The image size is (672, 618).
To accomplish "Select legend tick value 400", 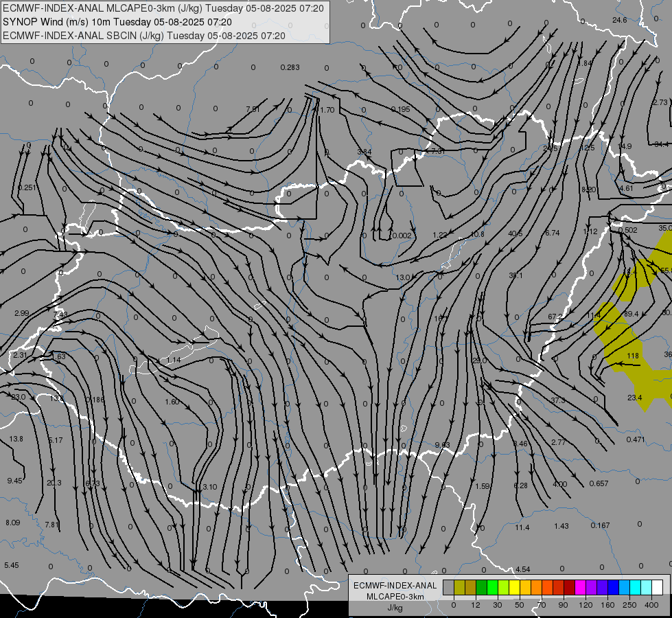I will point(651,605).
